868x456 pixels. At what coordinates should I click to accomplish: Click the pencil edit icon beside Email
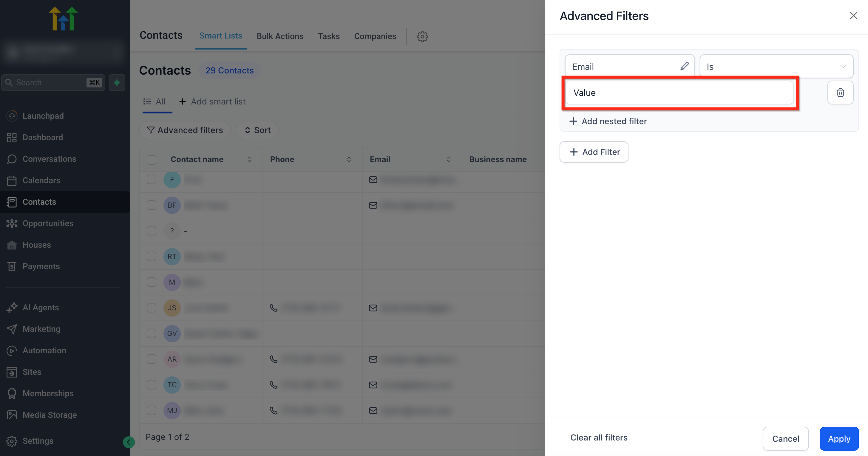684,66
